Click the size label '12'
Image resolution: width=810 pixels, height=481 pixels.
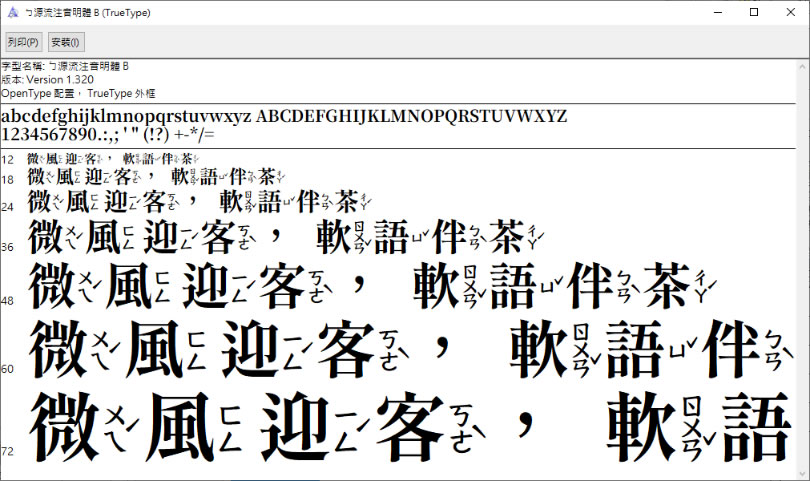click(7, 160)
